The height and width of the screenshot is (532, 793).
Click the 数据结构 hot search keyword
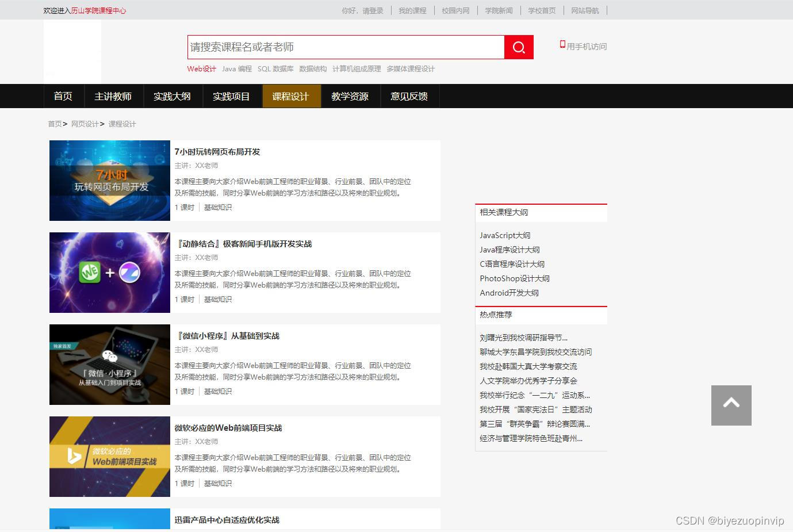click(x=313, y=68)
